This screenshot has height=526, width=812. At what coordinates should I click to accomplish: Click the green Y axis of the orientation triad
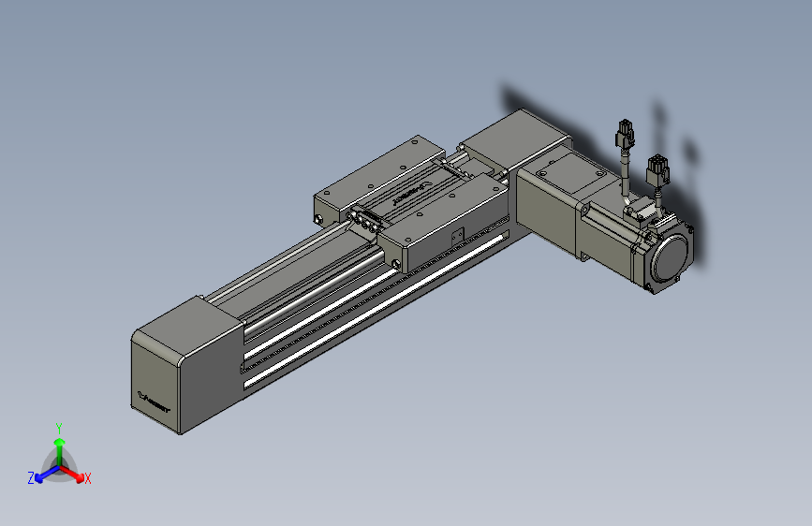pyautogui.click(x=60, y=452)
